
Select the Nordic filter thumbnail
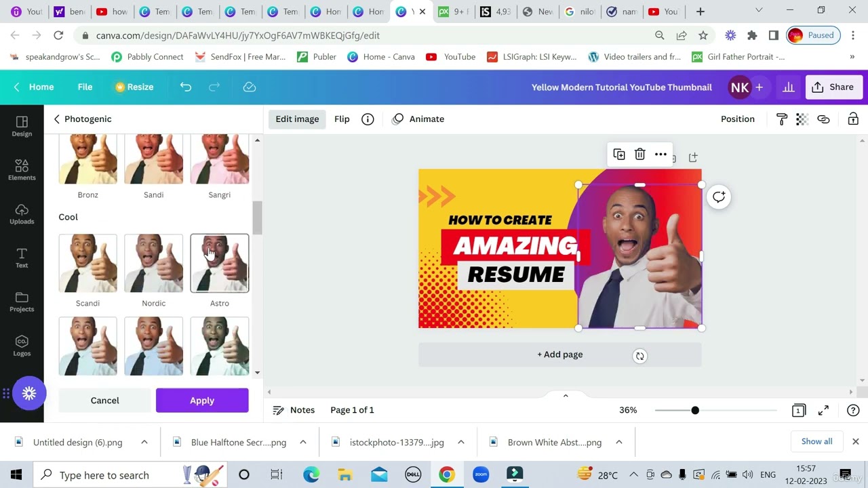click(x=153, y=263)
